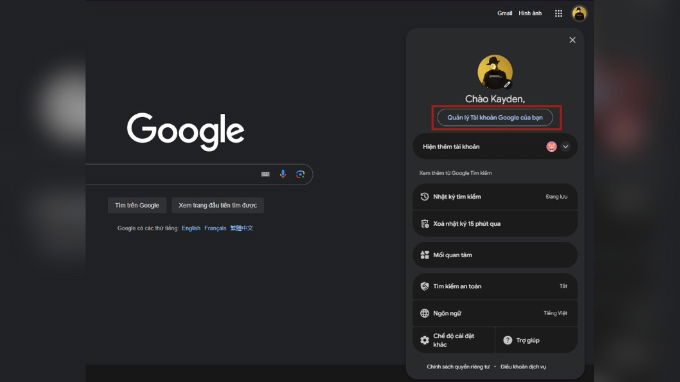680x382 pixels.
Task: Click the Chào Kayden greeting
Action: [x=495, y=99]
